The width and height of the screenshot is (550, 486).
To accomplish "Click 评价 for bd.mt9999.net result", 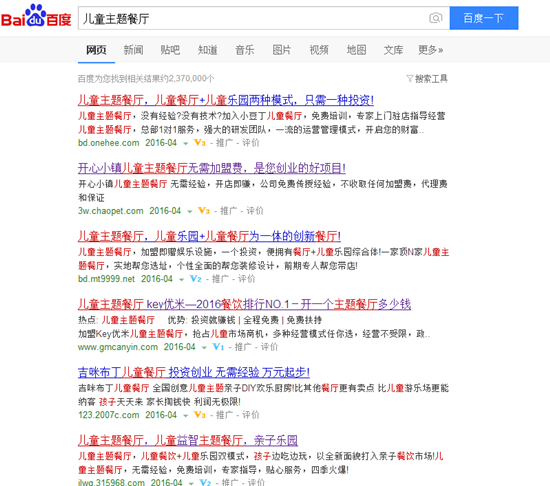I will 247,279.
